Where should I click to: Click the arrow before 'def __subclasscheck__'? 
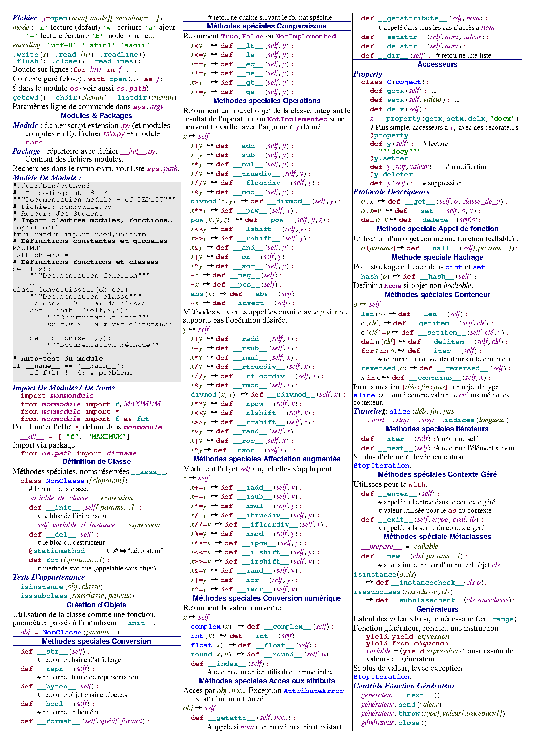[x=370, y=600]
